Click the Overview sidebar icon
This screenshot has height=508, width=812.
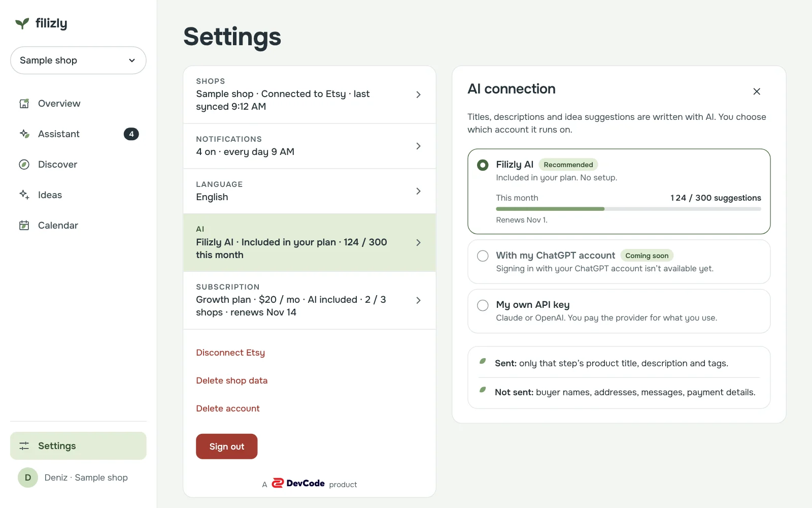(24, 104)
